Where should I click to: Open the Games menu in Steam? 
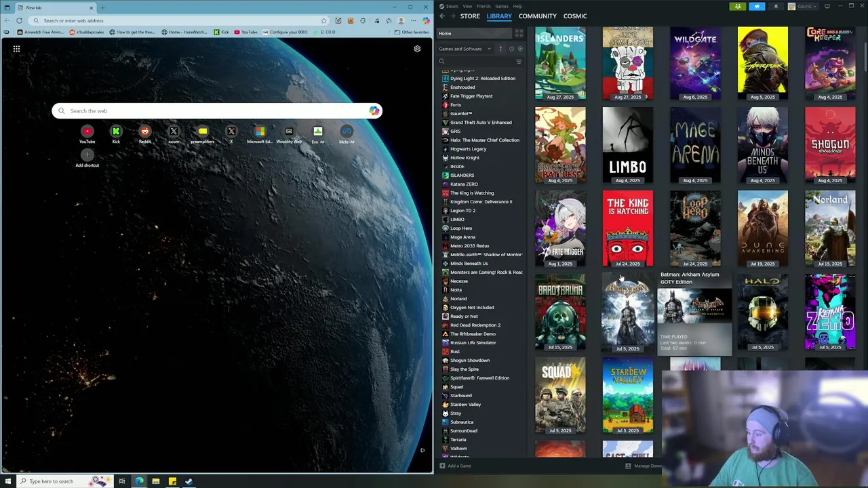(502, 6)
